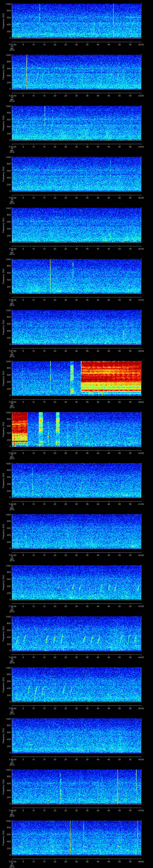
Task: Click the spectrogram panel starting at 7:35:00
Action: pyautogui.click(x=76, y=225)
